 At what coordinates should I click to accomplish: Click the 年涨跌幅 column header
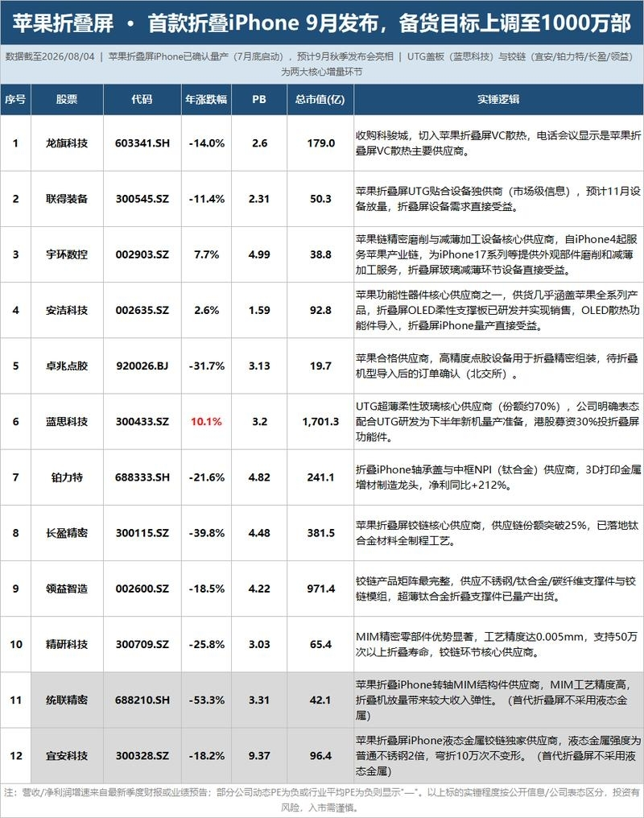(206, 99)
